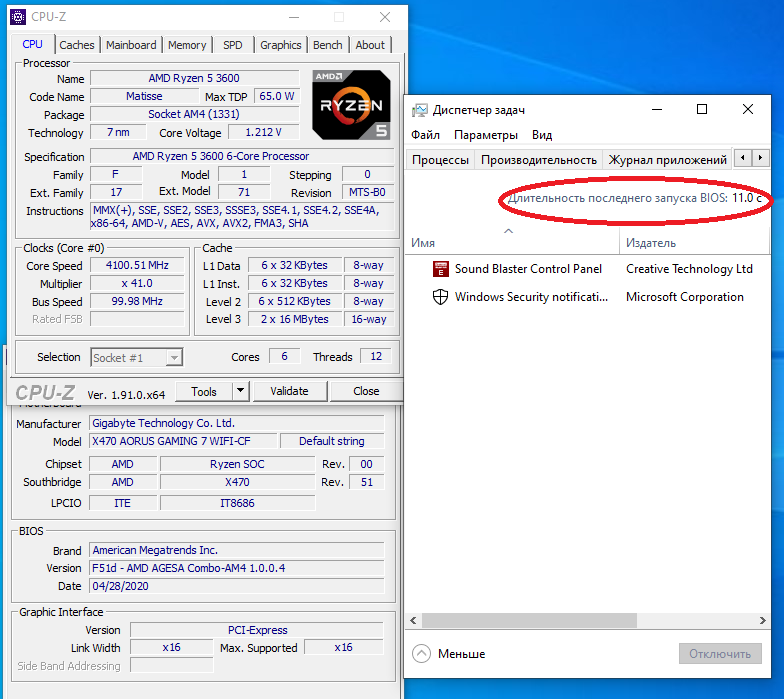Click the LPCIO value IT8686
784x699 pixels.
(238, 504)
